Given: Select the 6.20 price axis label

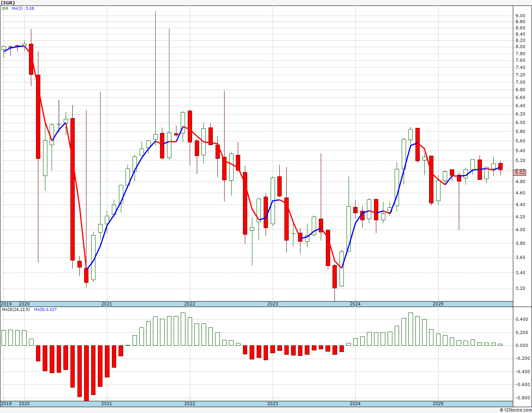Looking at the screenshot, I should pos(520,114).
